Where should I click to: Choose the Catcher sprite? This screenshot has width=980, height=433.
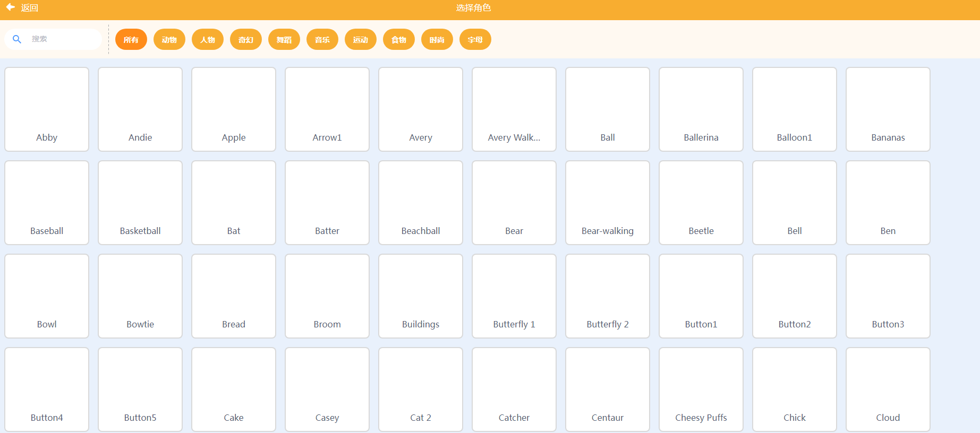tap(514, 389)
